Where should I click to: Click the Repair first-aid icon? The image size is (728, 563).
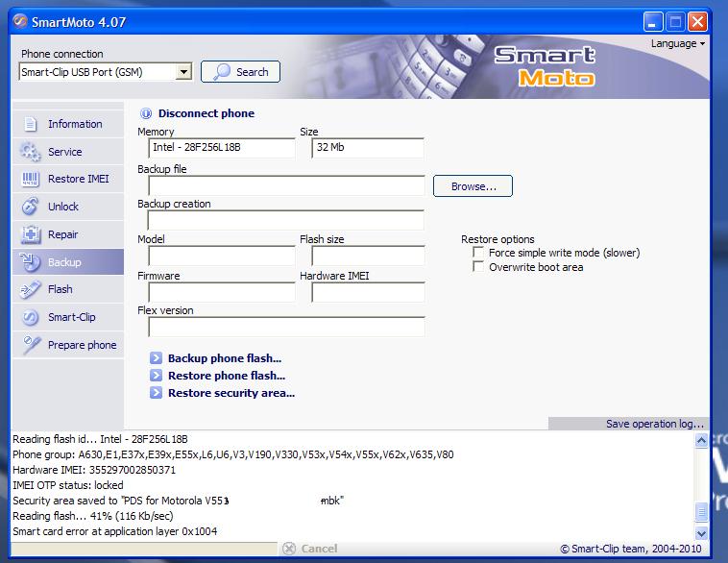point(31,234)
